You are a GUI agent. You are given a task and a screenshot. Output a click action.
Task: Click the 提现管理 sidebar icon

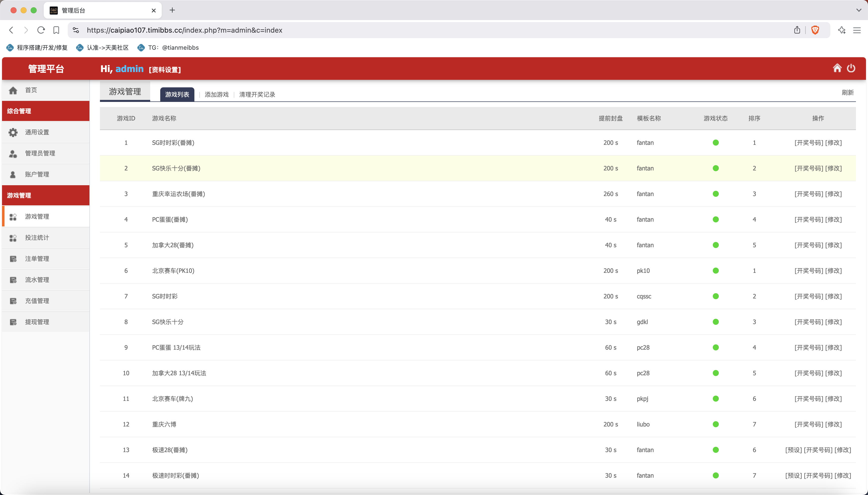[x=13, y=322]
